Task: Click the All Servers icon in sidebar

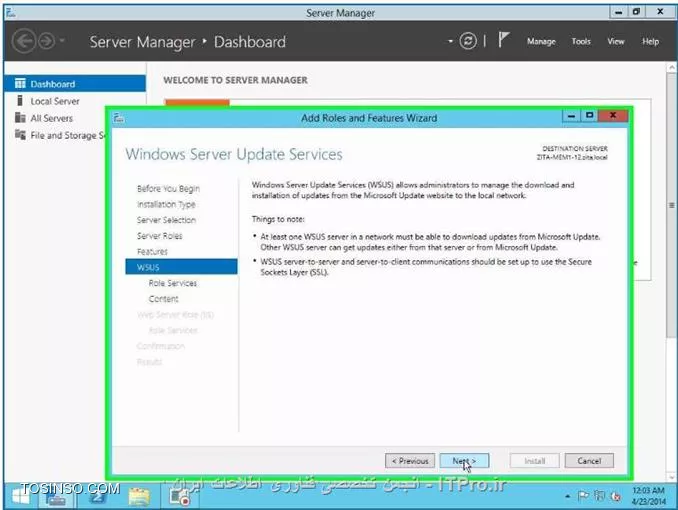Action: pos(20,118)
